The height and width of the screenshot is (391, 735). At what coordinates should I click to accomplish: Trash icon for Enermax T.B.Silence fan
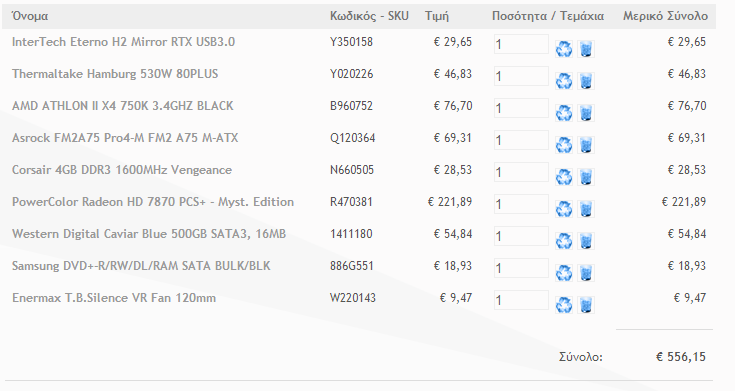[586, 305]
